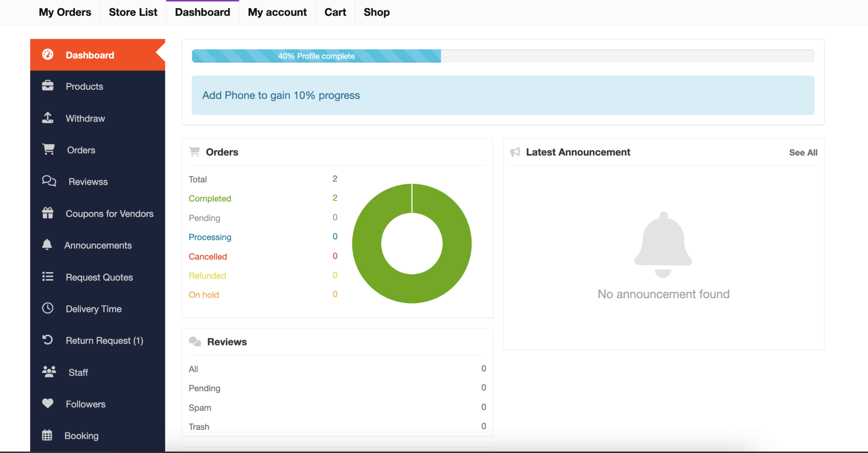Screen dimensions: 868x453
Task: Select the Delivery Time clock icon
Action: 47,308
